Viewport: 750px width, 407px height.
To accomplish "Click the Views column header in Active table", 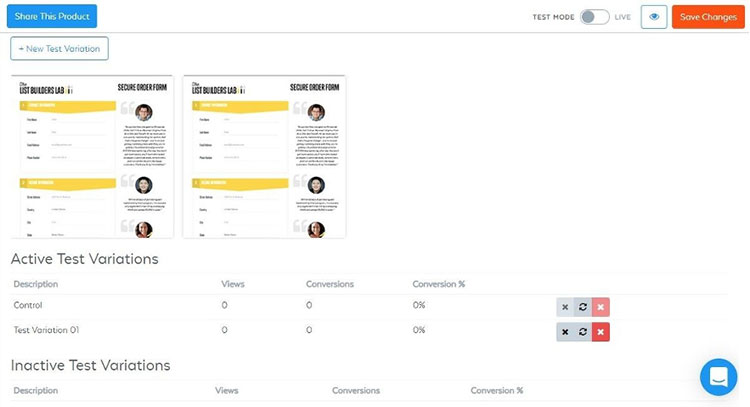I will [x=233, y=284].
